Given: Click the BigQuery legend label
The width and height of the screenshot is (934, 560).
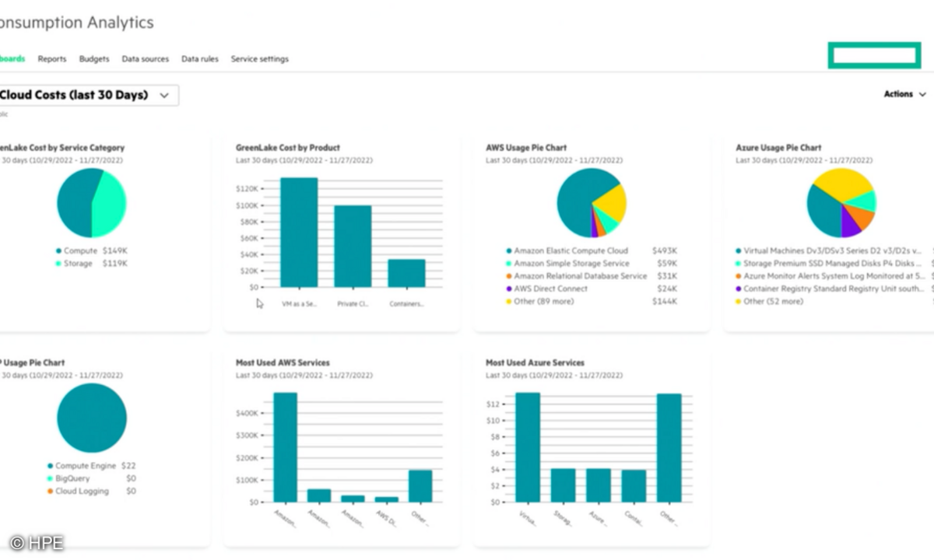Looking at the screenshot, I should click(x=72, y=478).
